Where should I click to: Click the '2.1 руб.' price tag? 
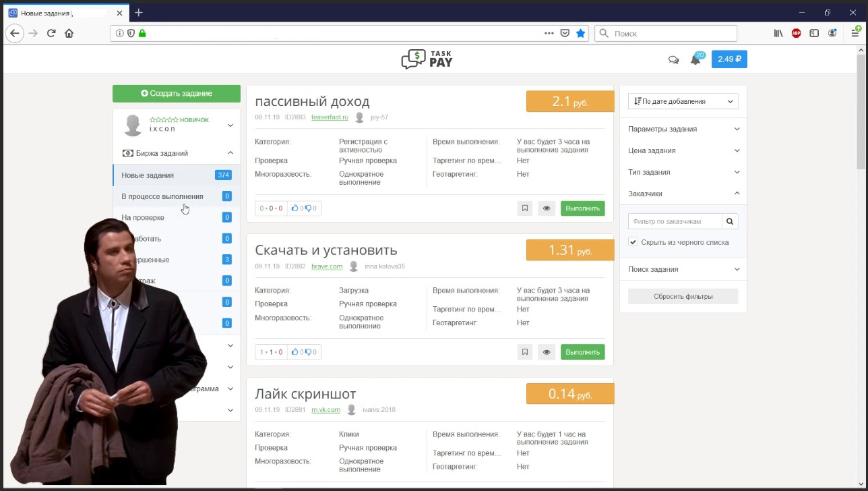click(570, 102)
